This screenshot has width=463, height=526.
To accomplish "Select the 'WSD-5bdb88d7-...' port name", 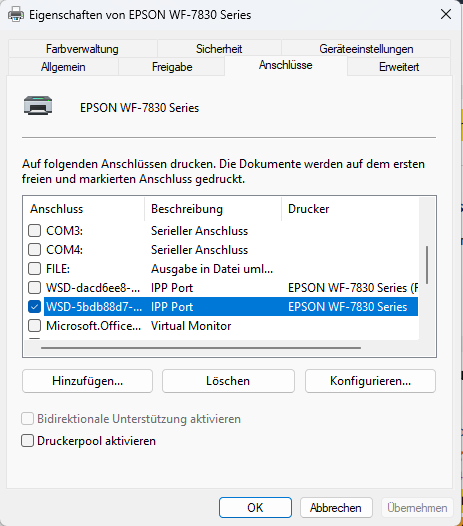I will pos(94,307).
